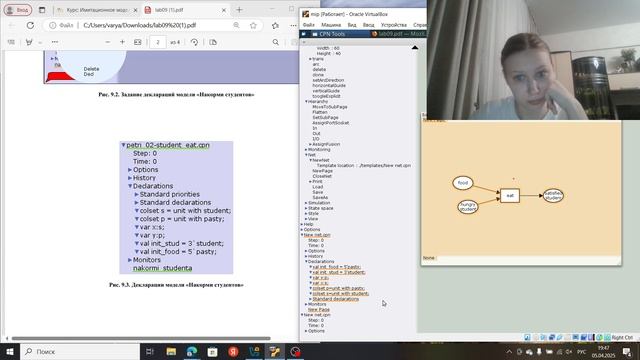Zoom in on the PDF document
The width and height of the screenshot is (640, 360).
122,42
